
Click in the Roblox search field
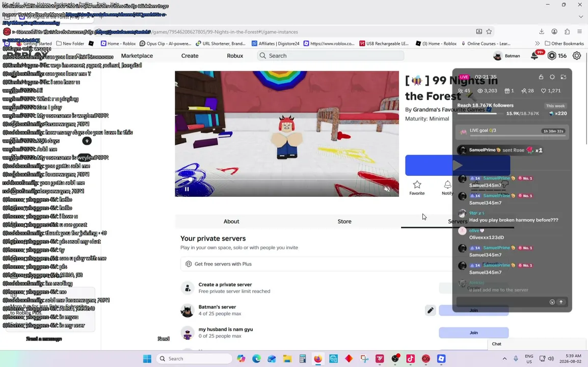coord(330,56)
